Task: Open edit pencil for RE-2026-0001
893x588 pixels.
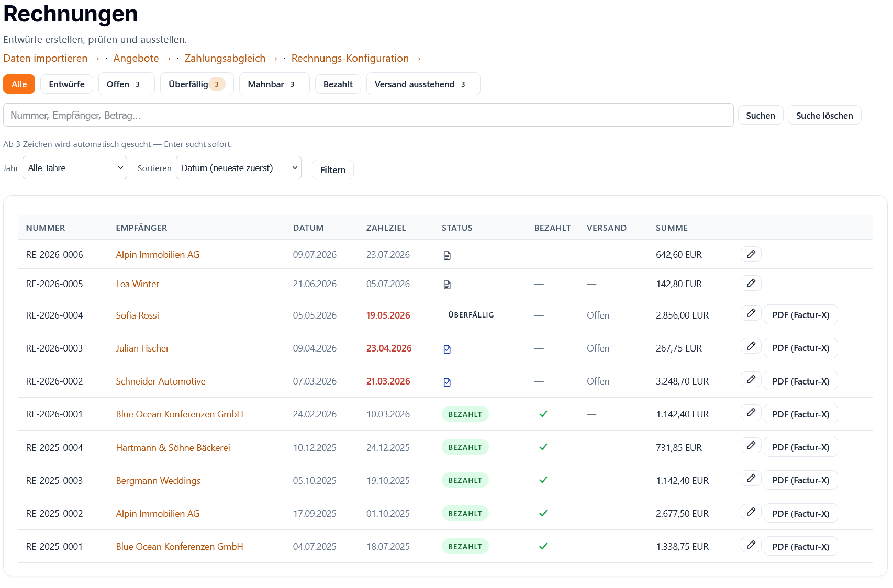Action: 751,412
